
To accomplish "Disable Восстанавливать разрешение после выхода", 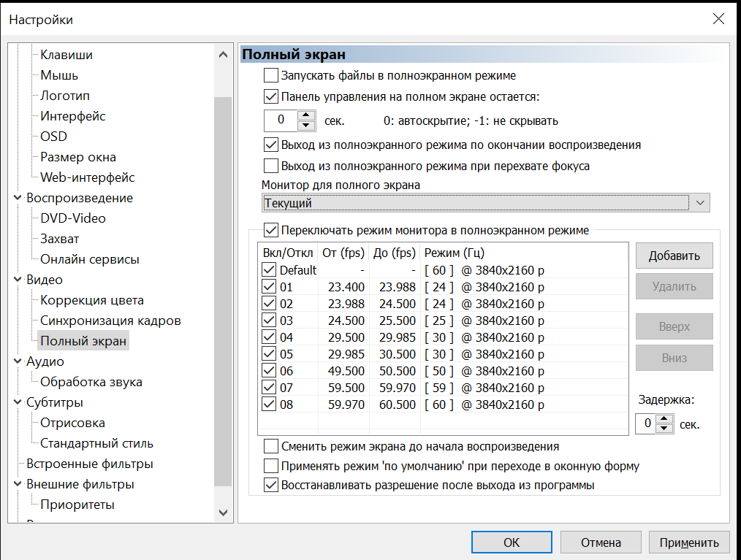I will pos(271,485).
